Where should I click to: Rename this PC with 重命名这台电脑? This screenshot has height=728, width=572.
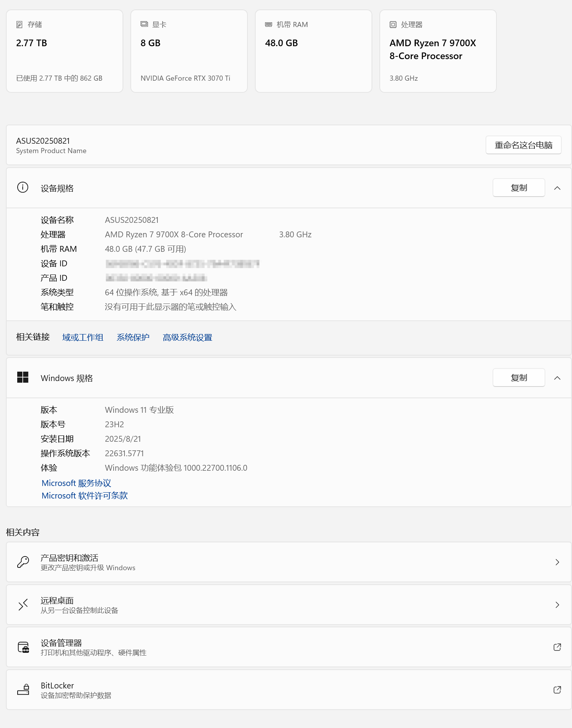[x=523, y=145]
